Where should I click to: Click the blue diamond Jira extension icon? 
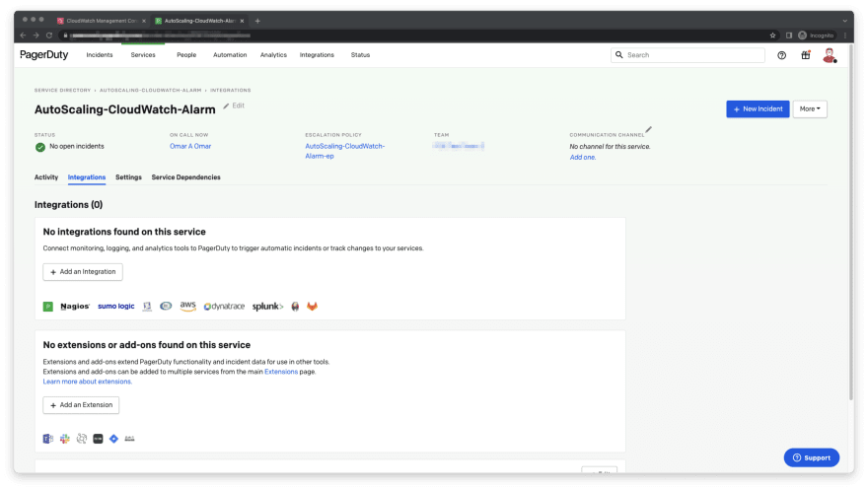pyautogui.click(x=113, y=439)
